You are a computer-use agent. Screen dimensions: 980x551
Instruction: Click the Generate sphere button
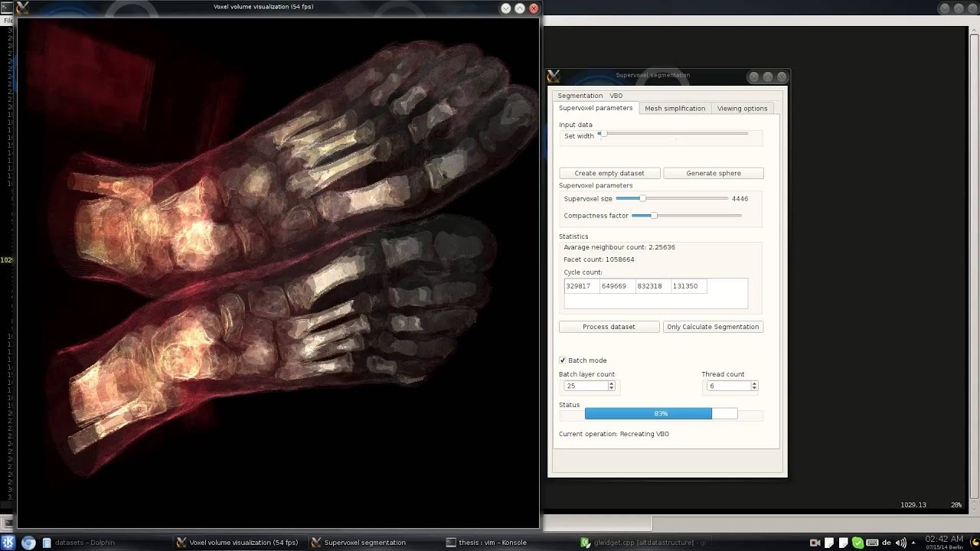[714, 173]
